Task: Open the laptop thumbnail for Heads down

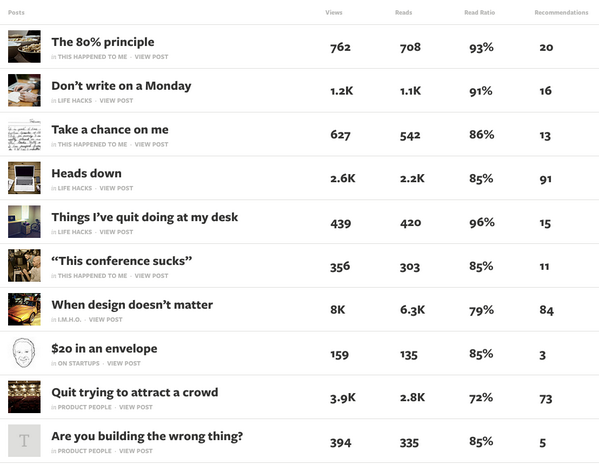Action: click(24, 178)
